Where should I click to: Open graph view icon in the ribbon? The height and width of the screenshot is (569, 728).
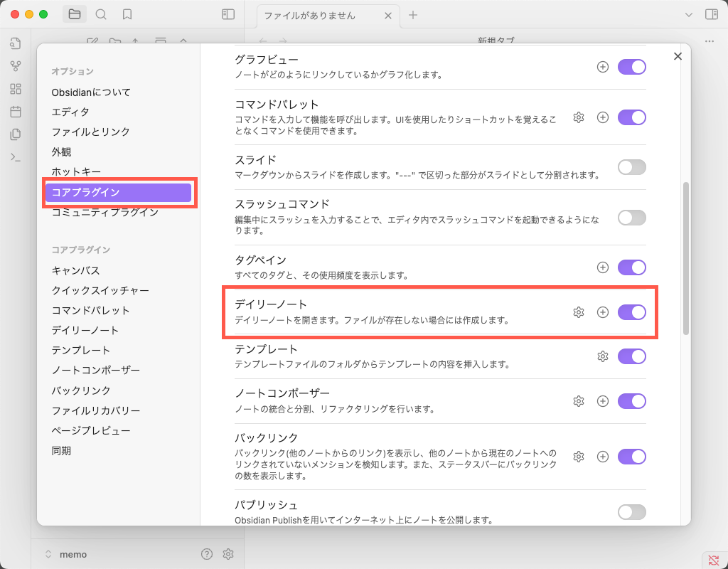(x=16, y=66)
